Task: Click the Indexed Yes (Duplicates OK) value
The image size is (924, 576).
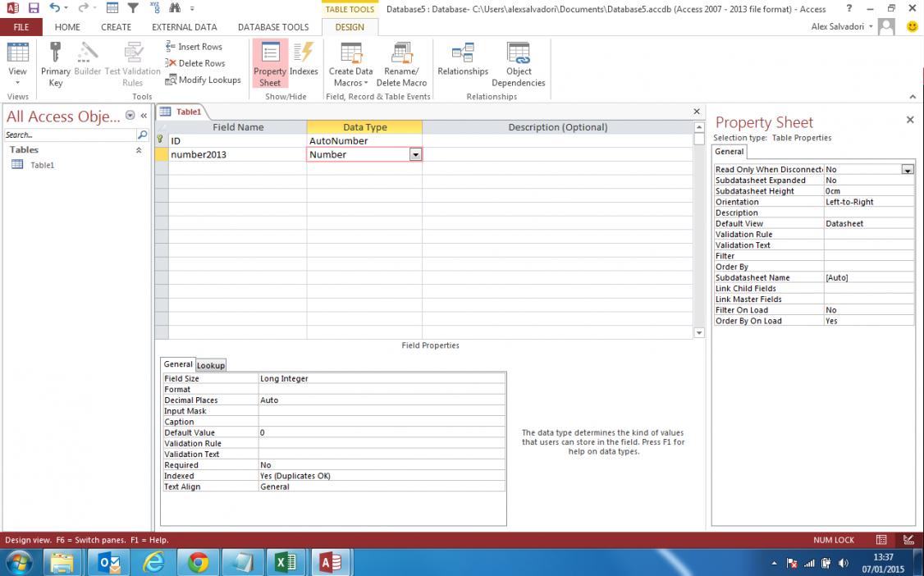Action: click(x=382, y=476)
